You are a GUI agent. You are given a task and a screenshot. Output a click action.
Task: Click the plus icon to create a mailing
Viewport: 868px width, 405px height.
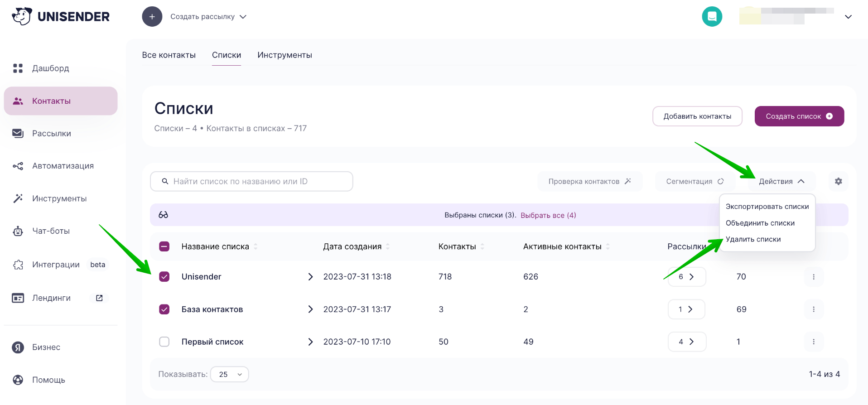[x=152, y=17]
